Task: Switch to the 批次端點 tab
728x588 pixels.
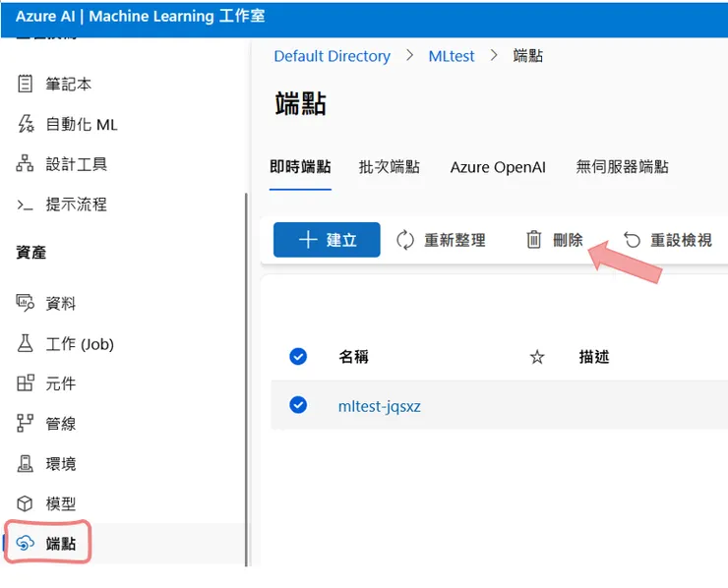Action: click(389, 166)
